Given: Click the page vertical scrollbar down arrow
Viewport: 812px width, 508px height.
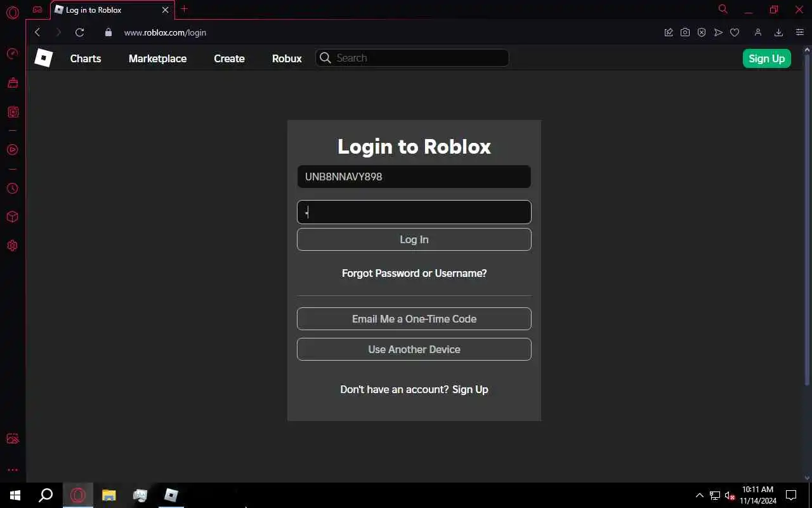Looking at the screenshot, I should point(807,478).
